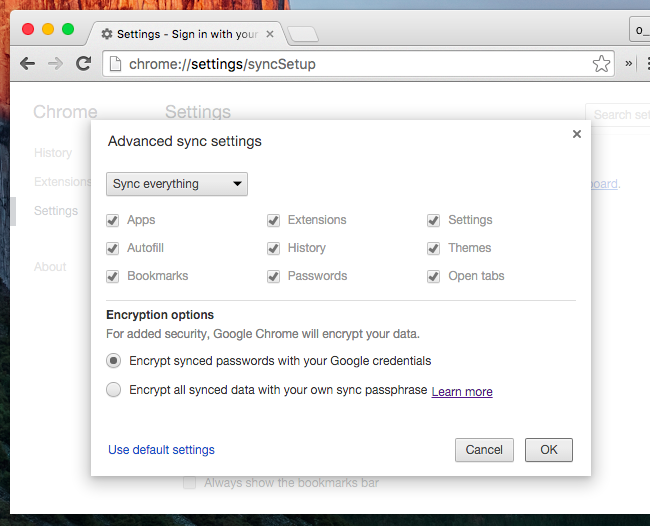Open Extensions in the Chrome sidebar
This screenshot has height=526, width=650.
[x=63, y=182]
